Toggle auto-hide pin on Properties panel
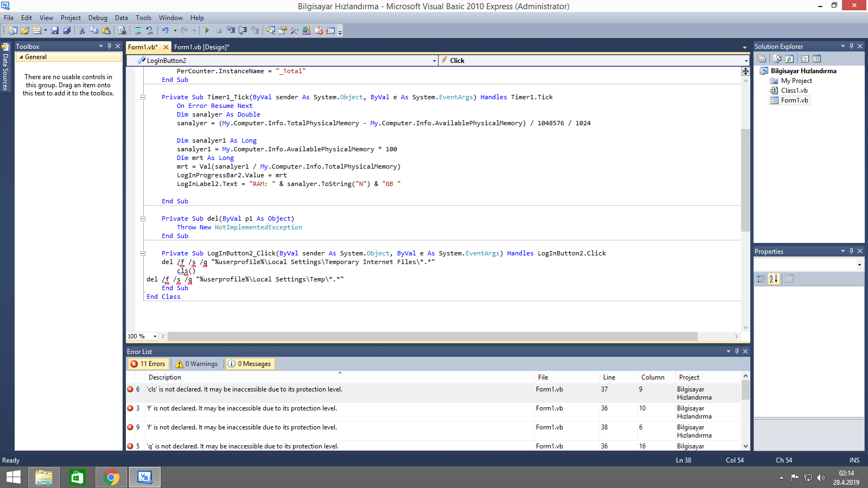Screen dimensions: 868x488 (x=851, y=251)
